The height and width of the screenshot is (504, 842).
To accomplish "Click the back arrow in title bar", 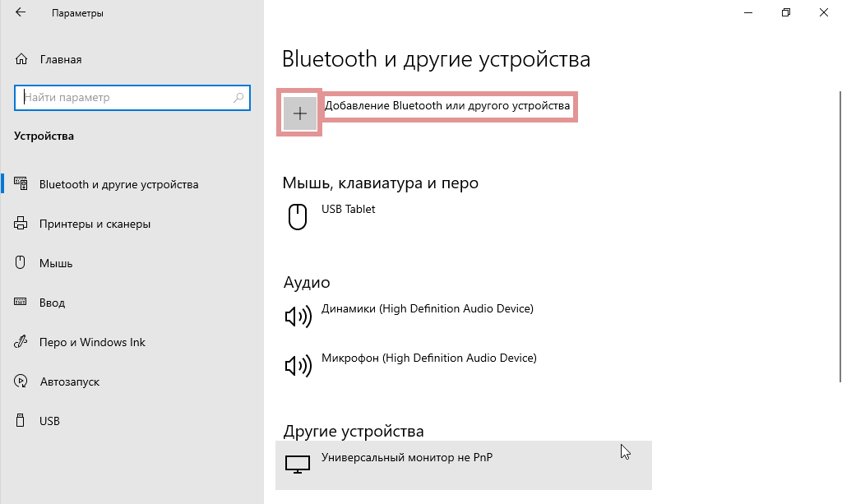I will [20, 13].
